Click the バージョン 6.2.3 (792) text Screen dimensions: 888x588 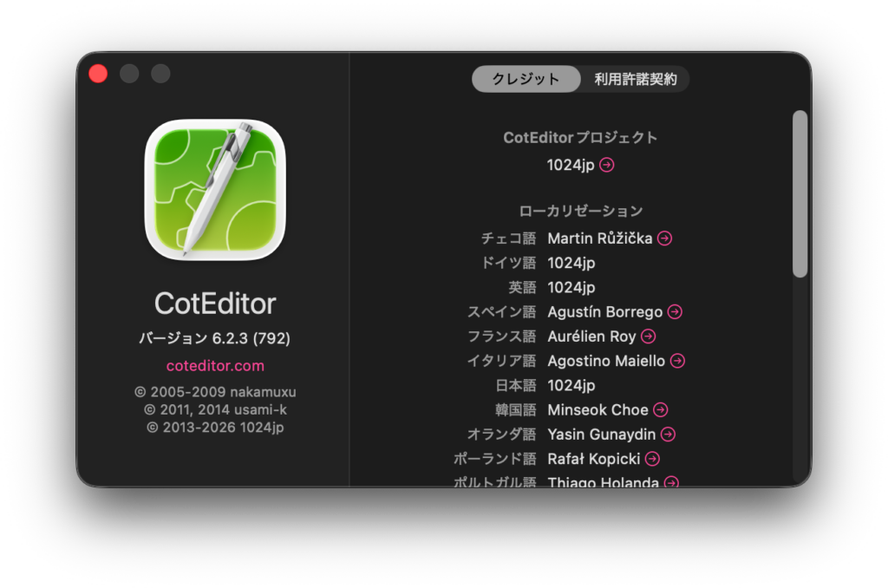click(215, 338)
